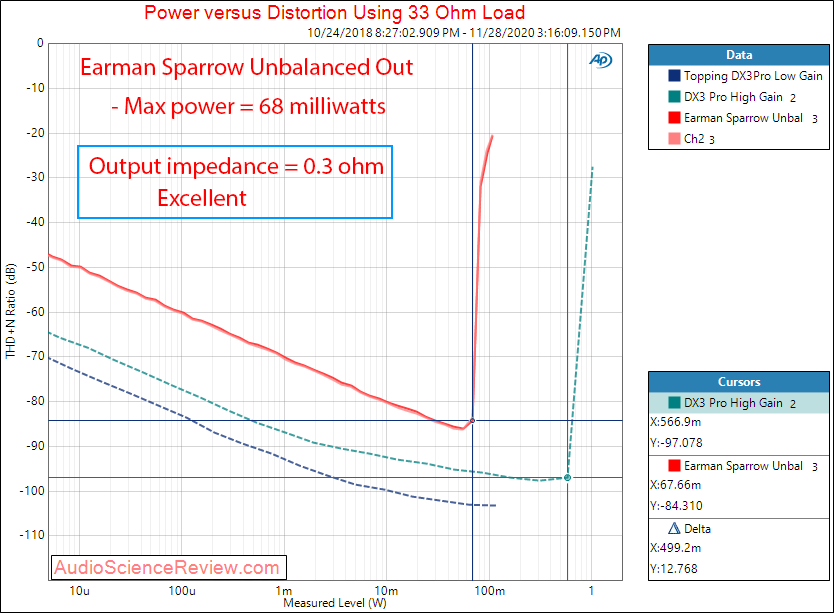Screen dimensions: 834x613
Task: Click the Delta triangle icon
Action: click(x=674, y=528)
